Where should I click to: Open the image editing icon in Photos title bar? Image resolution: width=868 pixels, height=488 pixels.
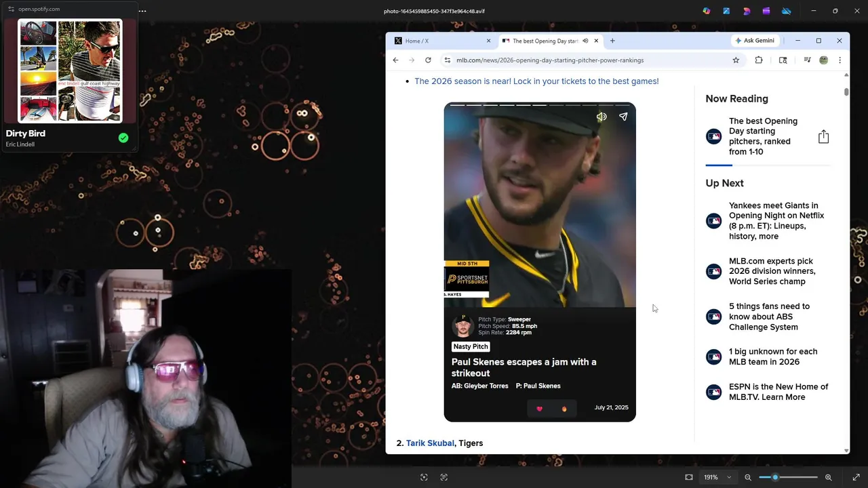pos(726,11)
